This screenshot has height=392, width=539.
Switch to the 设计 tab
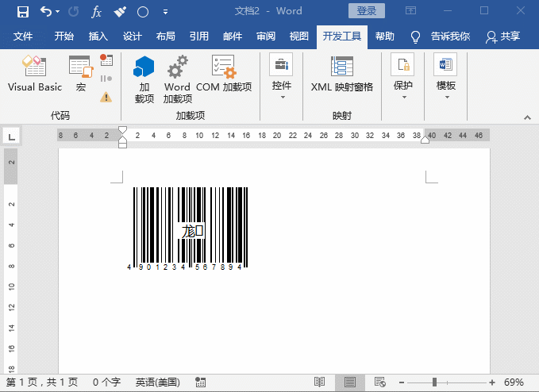coord(133,36)
